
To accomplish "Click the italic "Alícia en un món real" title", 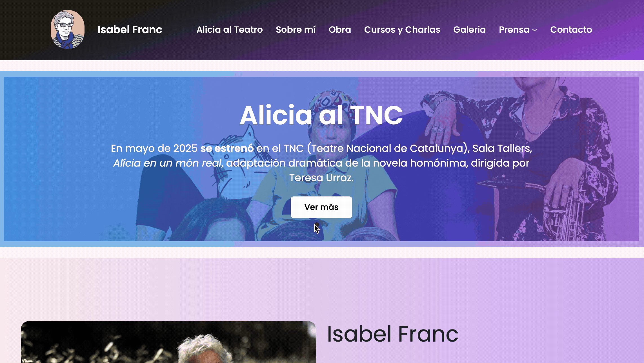I will click(167, 163).
